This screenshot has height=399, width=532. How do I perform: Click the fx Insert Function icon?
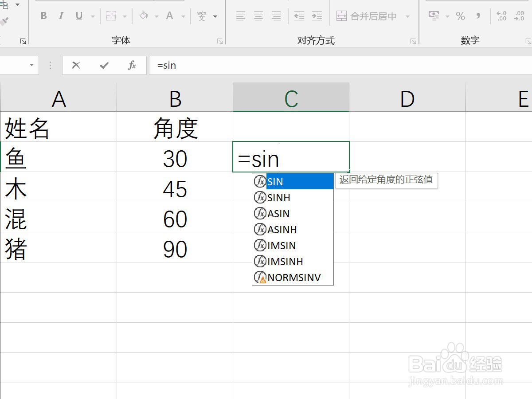point(131,65)
